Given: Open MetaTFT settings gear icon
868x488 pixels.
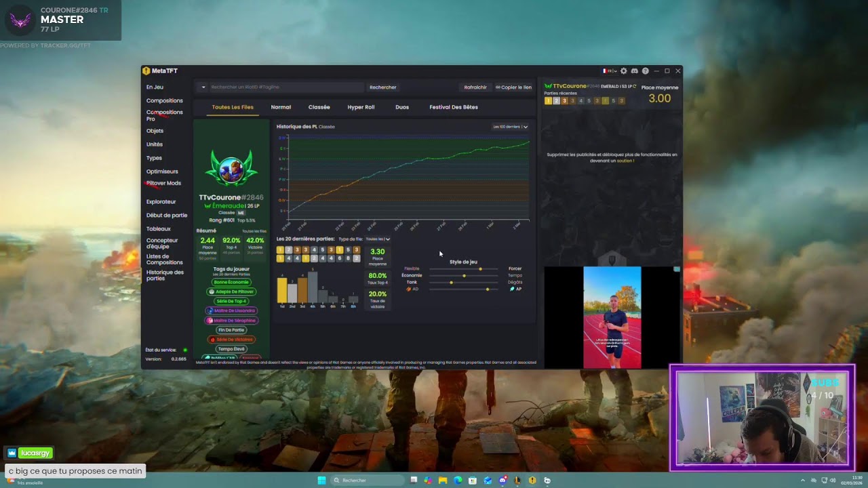Looking at the screenshot, I should (x=624, y=71).
